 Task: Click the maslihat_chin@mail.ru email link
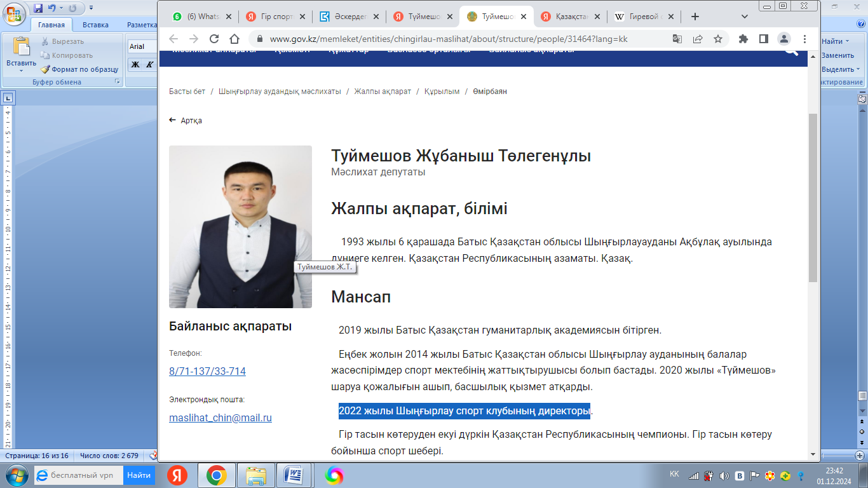(x=220, y=418)
